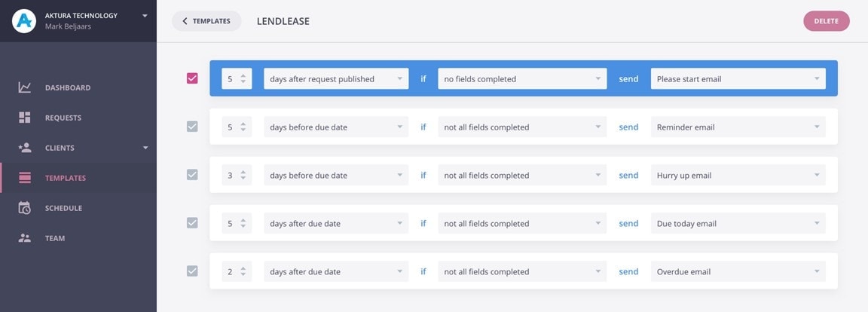Open the Aktura Technology account dropdown arrow
868x312 pixels.
[145, 16]
